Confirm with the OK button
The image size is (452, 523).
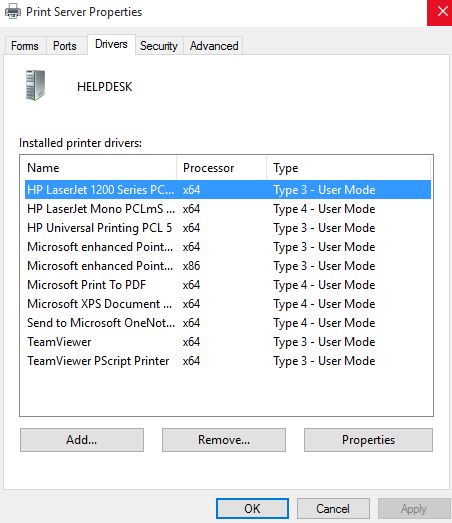252,509
